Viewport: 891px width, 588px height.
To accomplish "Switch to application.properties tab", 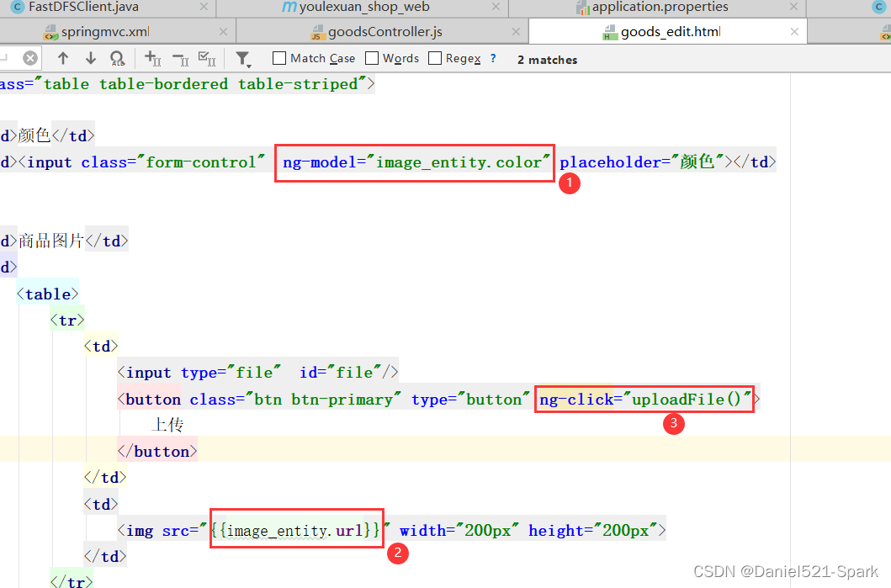I will pyautogui.click(x=660, y=7).
